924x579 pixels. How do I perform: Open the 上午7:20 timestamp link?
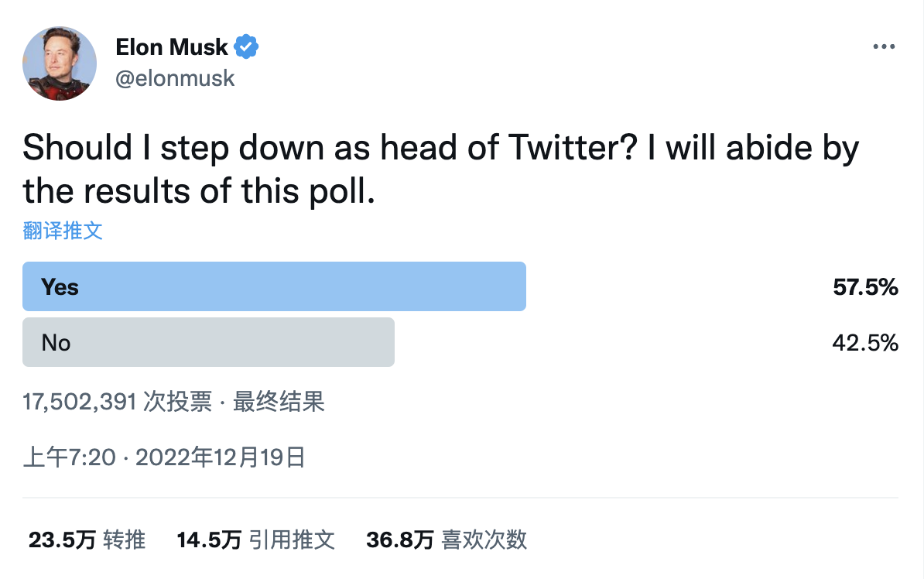pos(70,457)
